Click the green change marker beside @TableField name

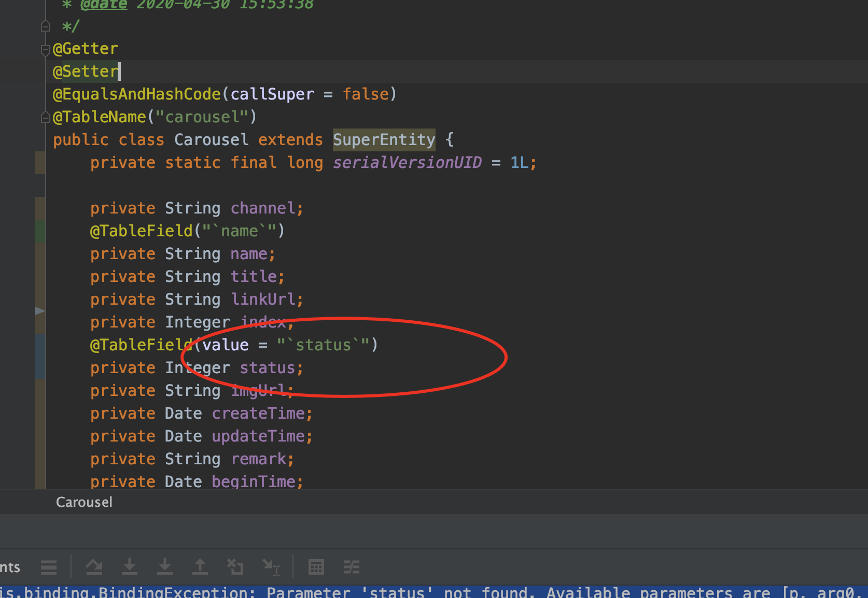coord(40,231)
